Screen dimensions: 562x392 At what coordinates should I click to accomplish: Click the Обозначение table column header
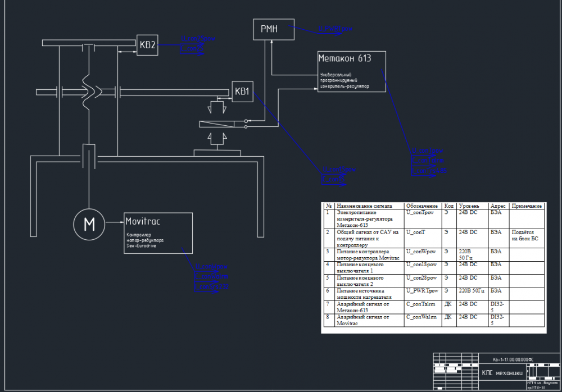(422, 206)
